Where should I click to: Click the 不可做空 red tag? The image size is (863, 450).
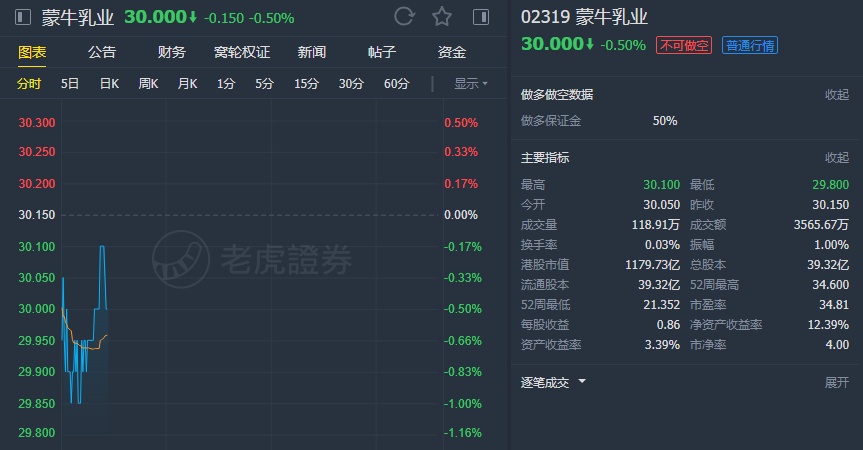pos(684,44)
